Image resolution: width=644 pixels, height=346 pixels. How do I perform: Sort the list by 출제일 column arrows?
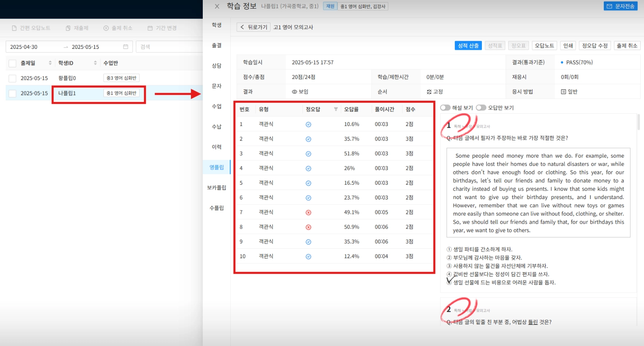tap(50, 63)
